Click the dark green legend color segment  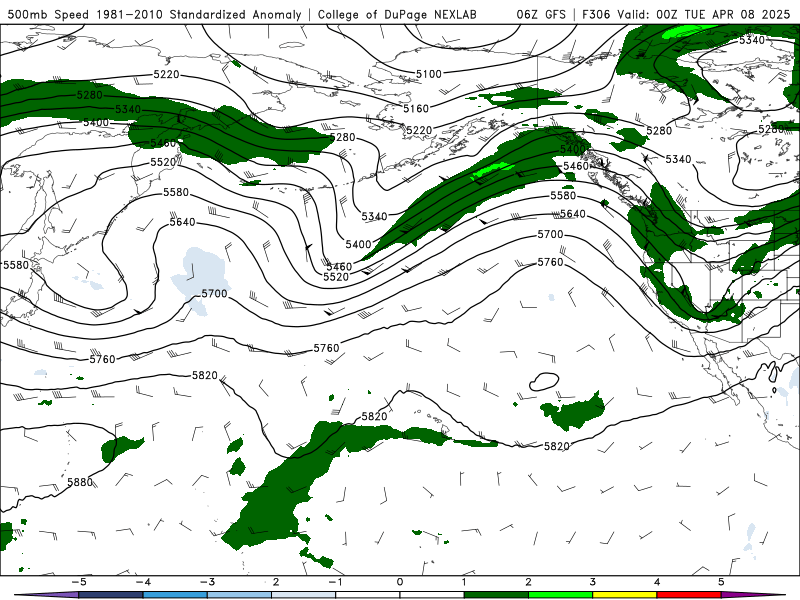click(496, 595)
